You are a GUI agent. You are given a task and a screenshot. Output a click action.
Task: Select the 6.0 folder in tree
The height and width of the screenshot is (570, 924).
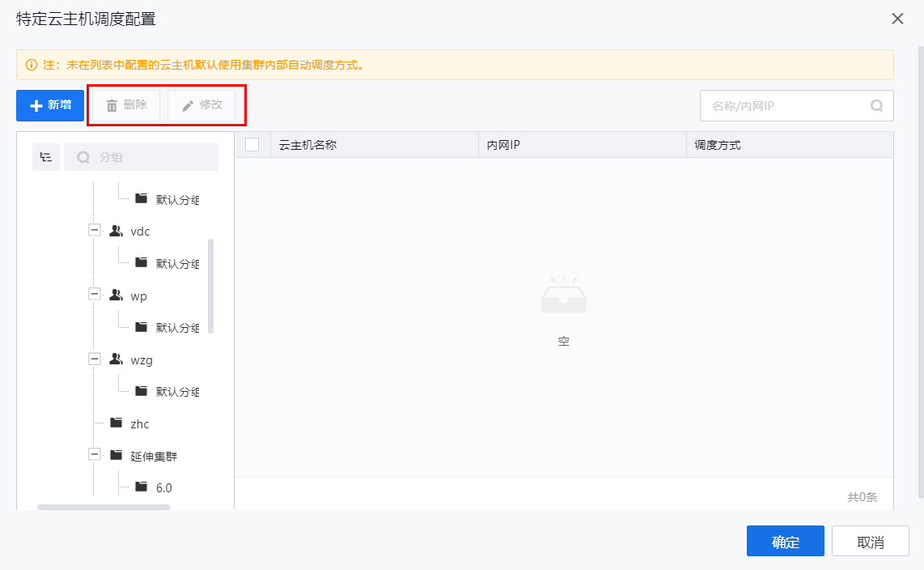(x=163, y=488)
